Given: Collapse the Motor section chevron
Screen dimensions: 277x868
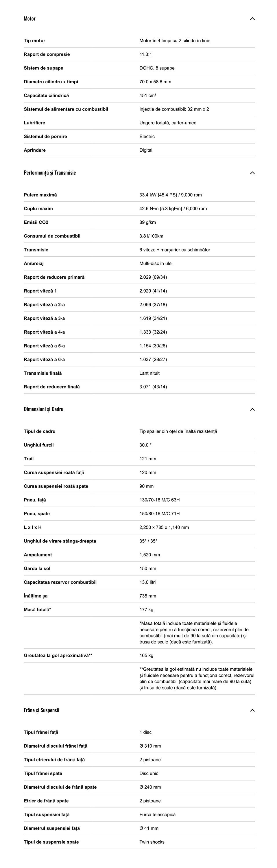Looking at the screenshot, I should (x=252, y=19).
